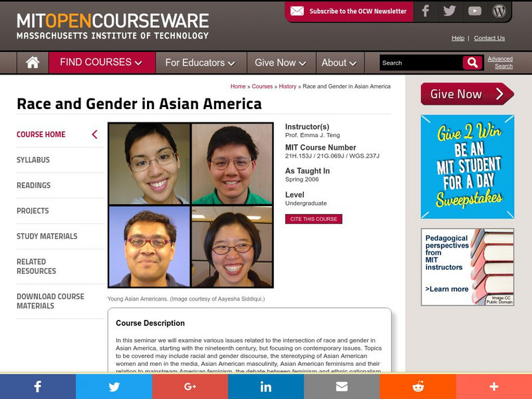Open Pedagogical perspectives Learn more banner
Screen dimensions: 532x399
click(467, 267)
